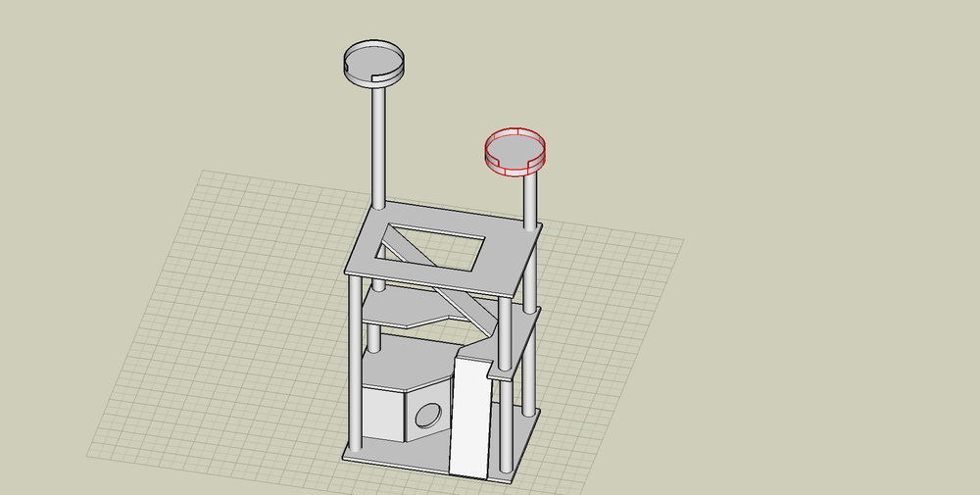Image resolution: width=980 pixels, height=495 pixels.
Task: Select the tall pole under the gray perch
Action: (378, 147)
